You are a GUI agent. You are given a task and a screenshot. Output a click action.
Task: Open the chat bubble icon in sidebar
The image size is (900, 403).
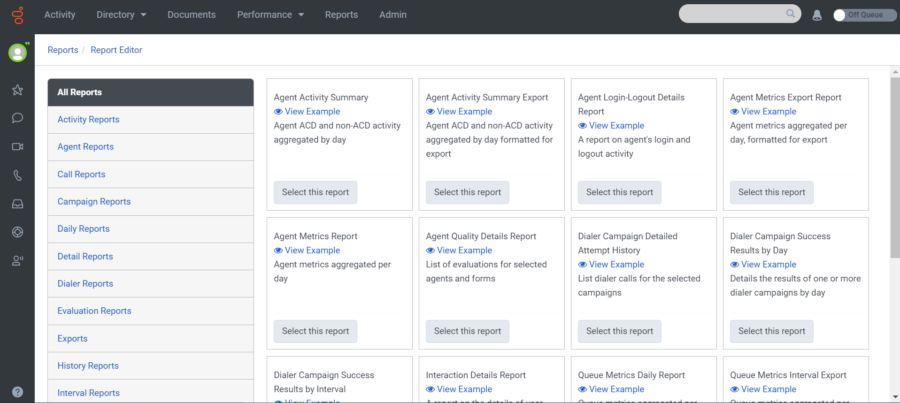click(x=17, y=118)
